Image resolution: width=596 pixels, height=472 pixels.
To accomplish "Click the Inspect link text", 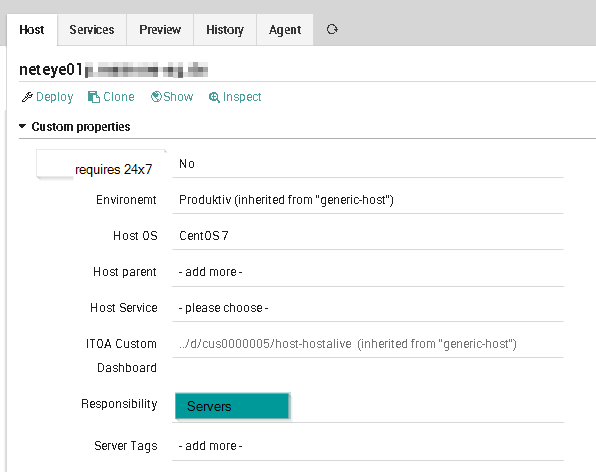I will [242, 97].
